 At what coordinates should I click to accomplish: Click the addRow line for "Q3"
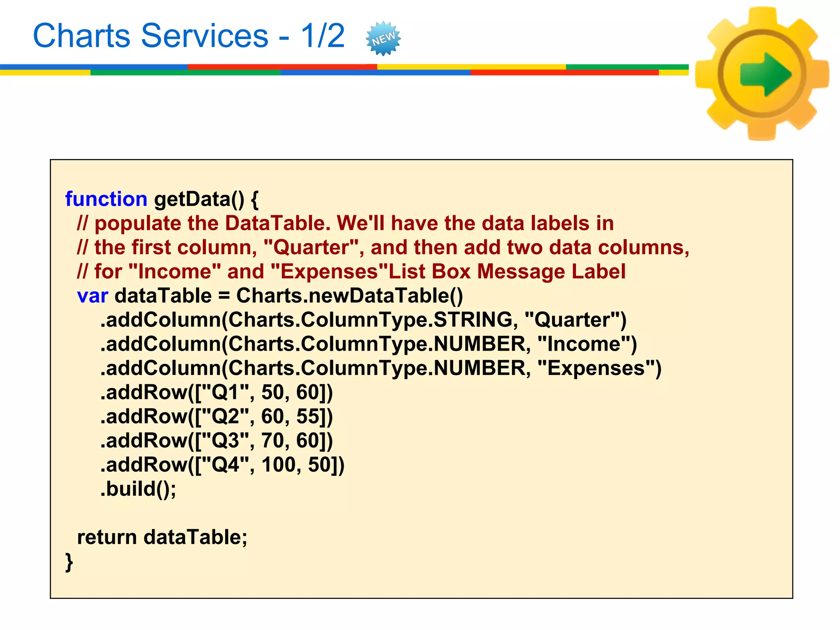point(217,441)
